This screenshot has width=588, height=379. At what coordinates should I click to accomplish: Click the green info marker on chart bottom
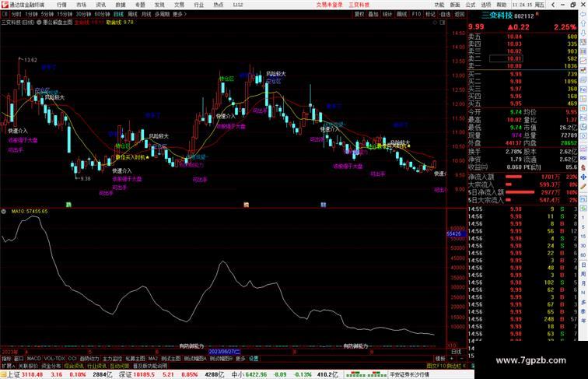(68, 205)
